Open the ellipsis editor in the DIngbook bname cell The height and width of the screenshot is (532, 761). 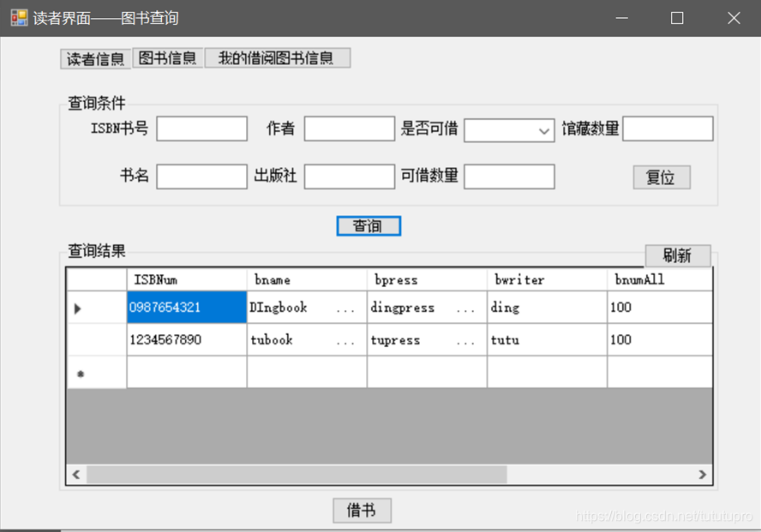346,308
